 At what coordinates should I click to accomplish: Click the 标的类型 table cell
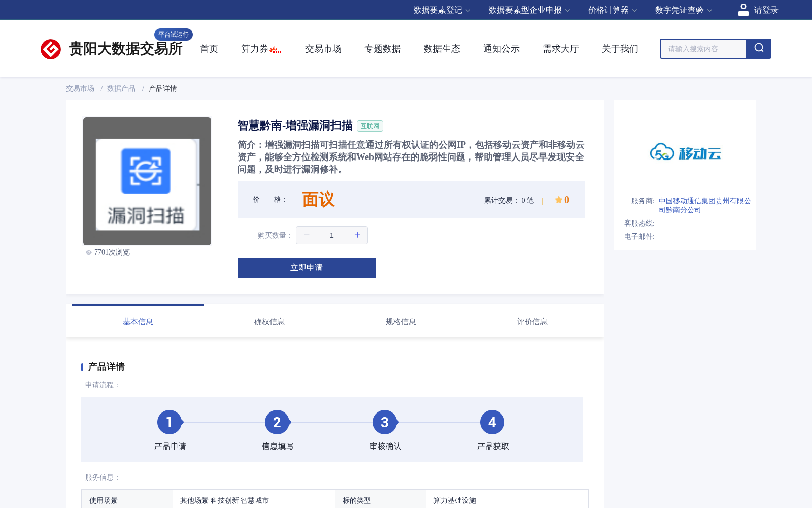click(x=381, y=499)
